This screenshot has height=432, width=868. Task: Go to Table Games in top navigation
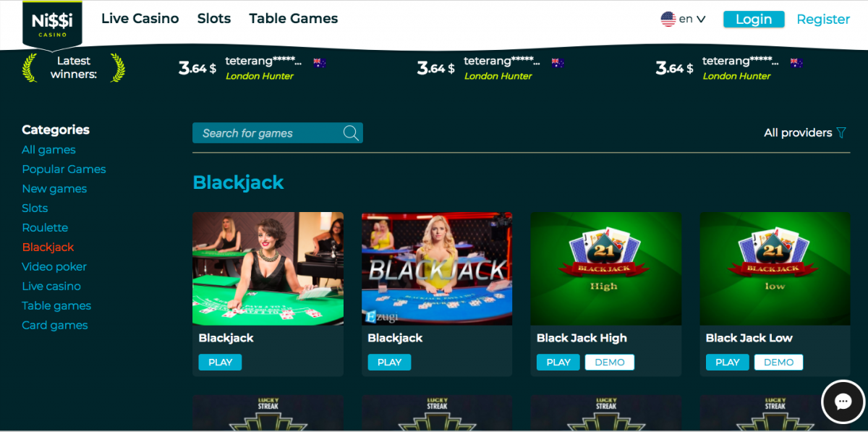pos(294,19)
